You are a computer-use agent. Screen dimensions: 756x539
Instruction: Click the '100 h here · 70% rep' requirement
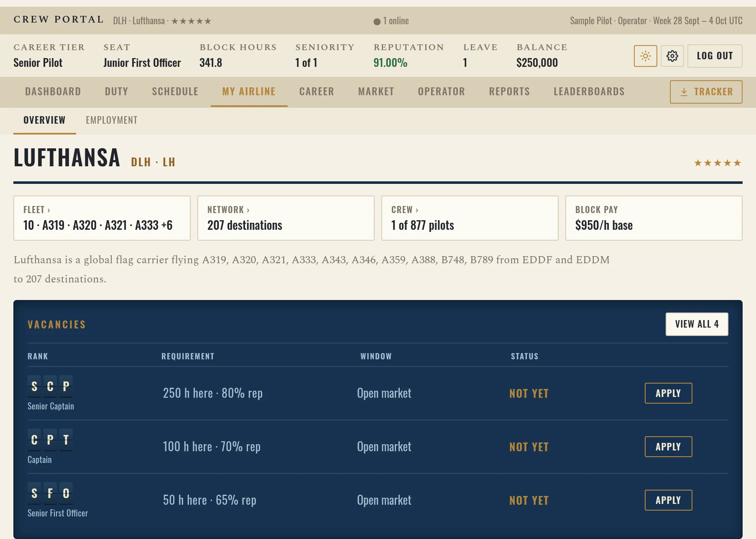tap(212, 447)
